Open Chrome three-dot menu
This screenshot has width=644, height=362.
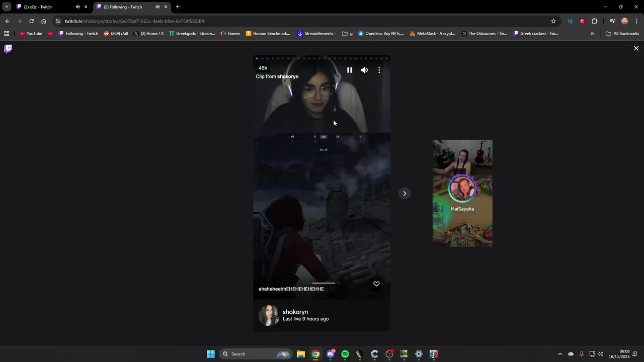[x=636, y=21]
